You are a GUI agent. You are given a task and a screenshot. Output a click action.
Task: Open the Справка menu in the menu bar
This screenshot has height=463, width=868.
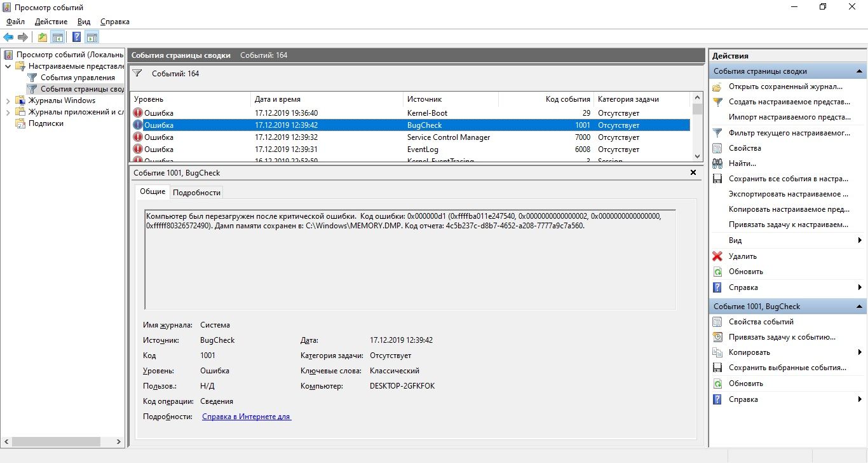[114, 22]
